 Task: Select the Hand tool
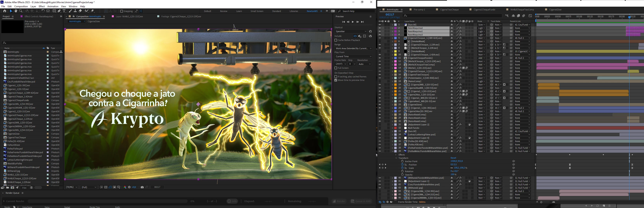(16, 11)
